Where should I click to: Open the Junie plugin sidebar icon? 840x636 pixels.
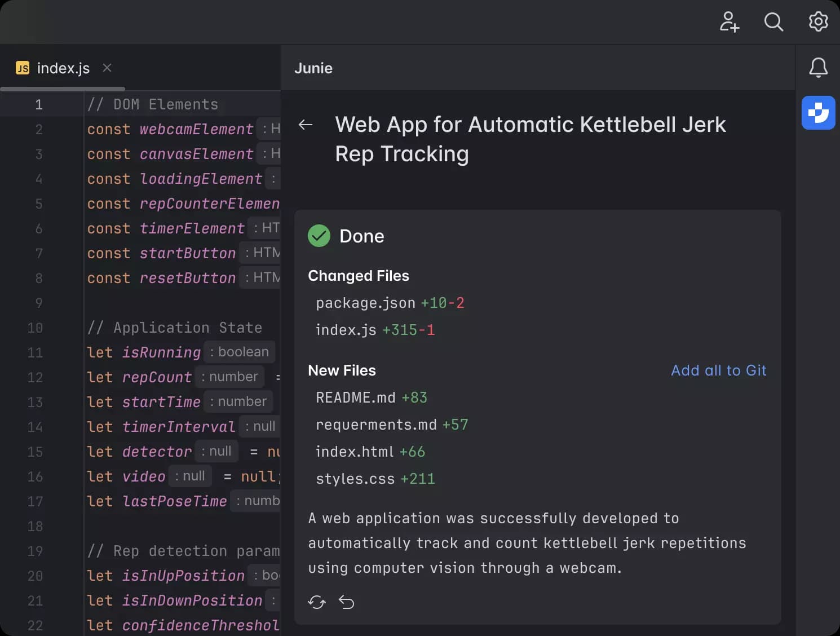(x=818, y=113)
